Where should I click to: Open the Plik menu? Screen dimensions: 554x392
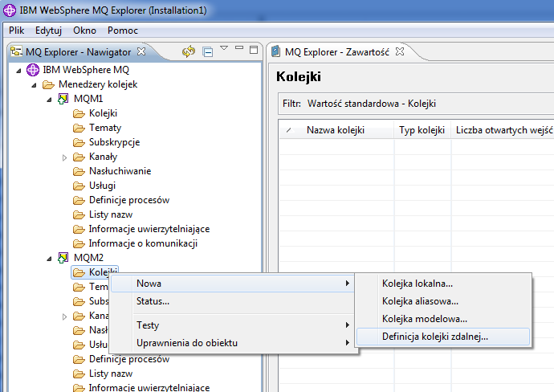coord(16,31)
